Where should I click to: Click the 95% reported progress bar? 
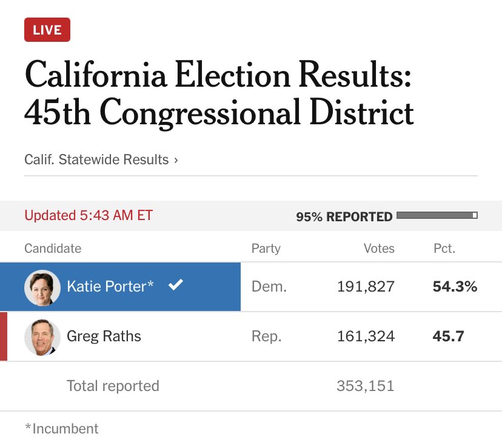click(x=437, y=215)
